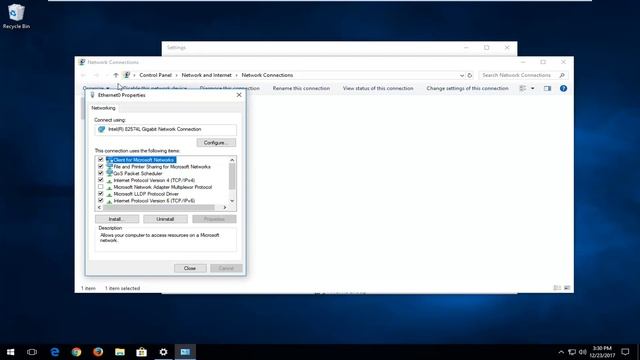The image size is (640, 360).
Task: Click the Configure button
Action: click(216, 142)
